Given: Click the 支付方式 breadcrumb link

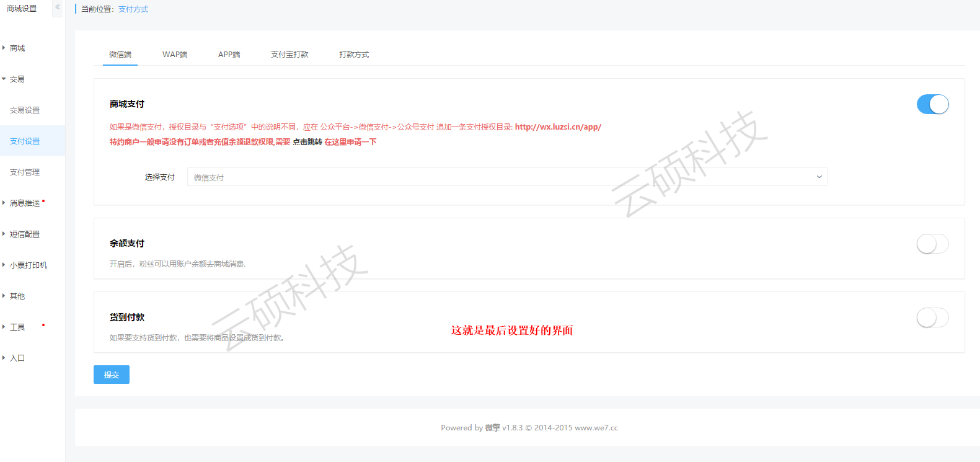Looking at the screenshot, I should pyautogui.click(x=133, y=9).
